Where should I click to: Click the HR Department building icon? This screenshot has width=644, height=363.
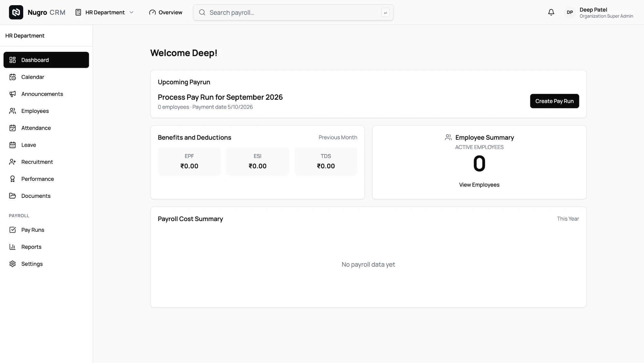pos(78,12)
